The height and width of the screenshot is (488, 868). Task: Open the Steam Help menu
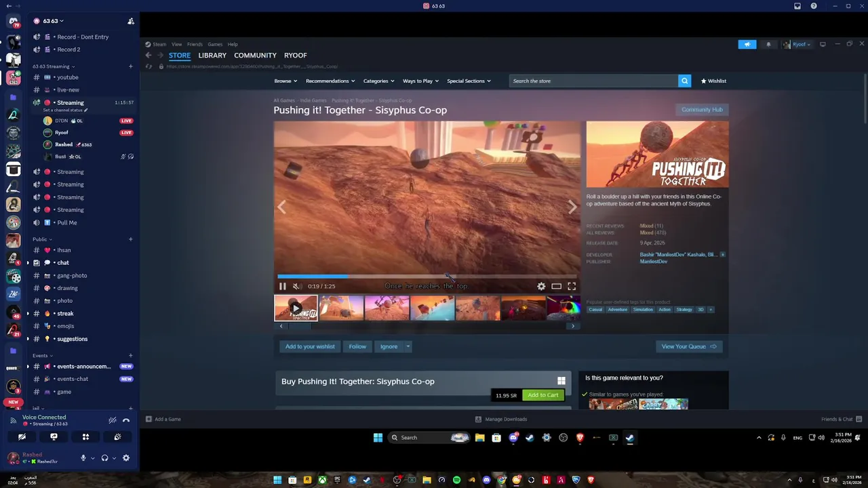[x=233, y=44]
